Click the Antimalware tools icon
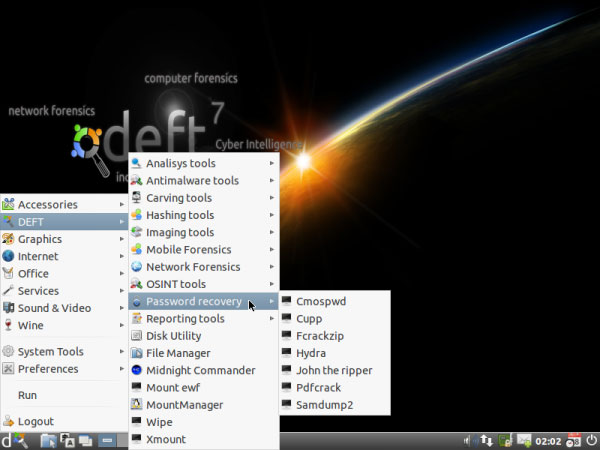This screenshot has width=600, height=450. click(137, 180)
